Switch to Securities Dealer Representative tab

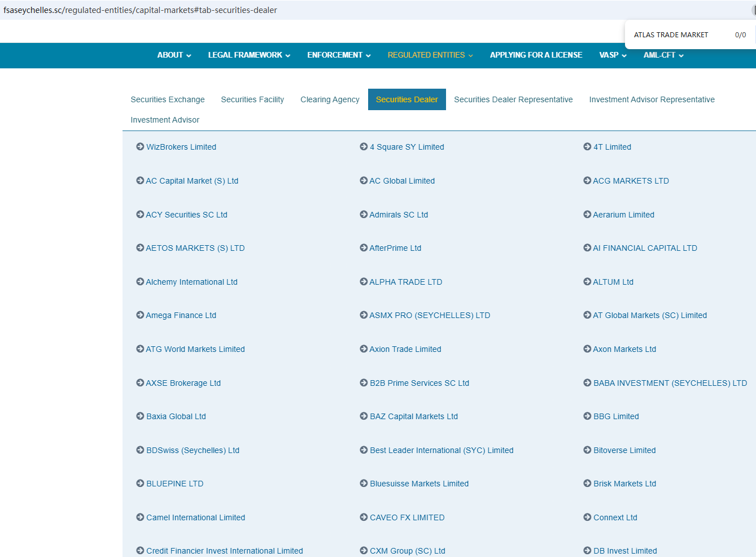point(513,99)
